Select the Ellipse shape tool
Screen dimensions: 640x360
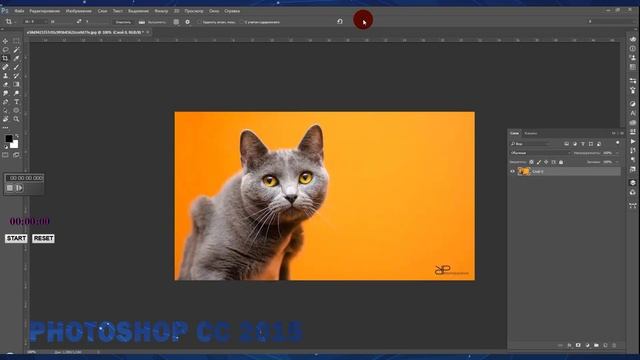click(16, 111)
